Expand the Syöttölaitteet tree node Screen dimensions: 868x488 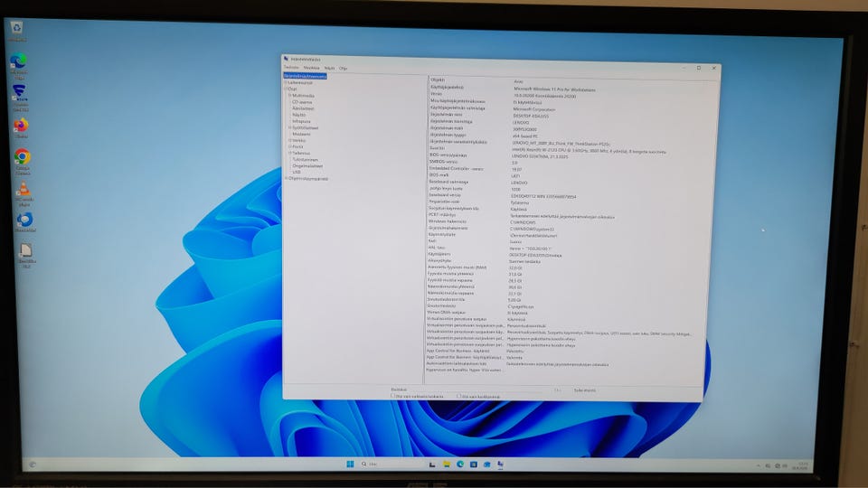point(289,127)
